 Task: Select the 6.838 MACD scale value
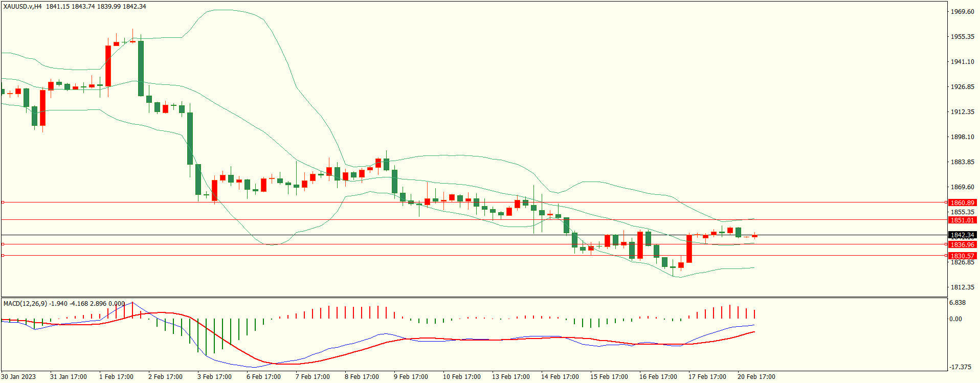coord(957,303)
